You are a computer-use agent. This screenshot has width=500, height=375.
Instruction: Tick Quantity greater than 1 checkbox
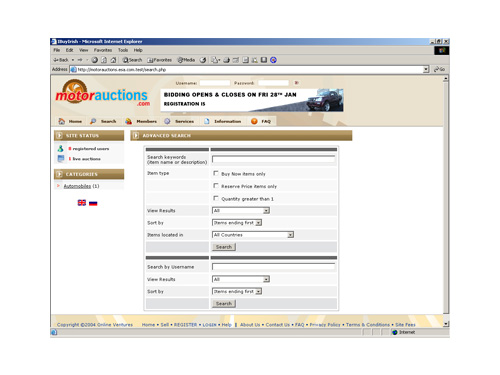pyautogui.click(x=216, y=198)
